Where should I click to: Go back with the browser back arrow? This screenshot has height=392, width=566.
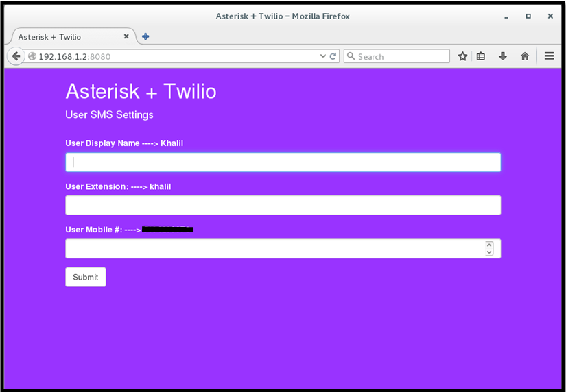pyautogui.click(x=16, y=56)
